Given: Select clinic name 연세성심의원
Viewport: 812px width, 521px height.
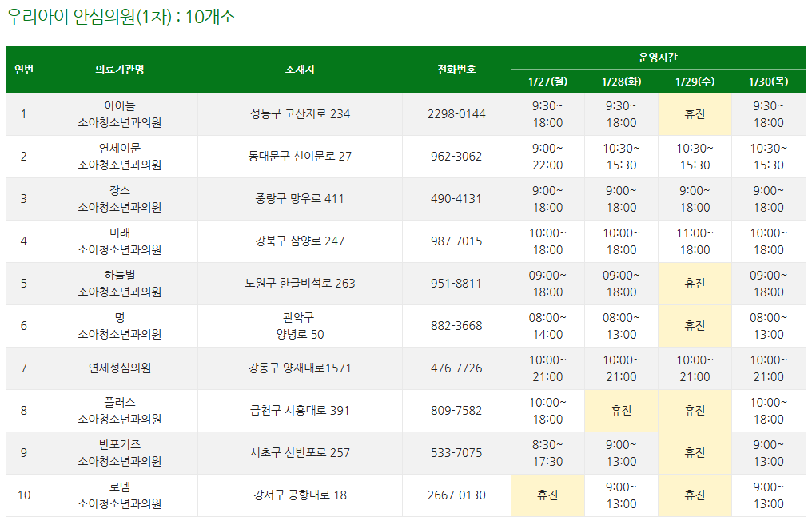Looking at the screenshot, I should [x=120, y=368].
